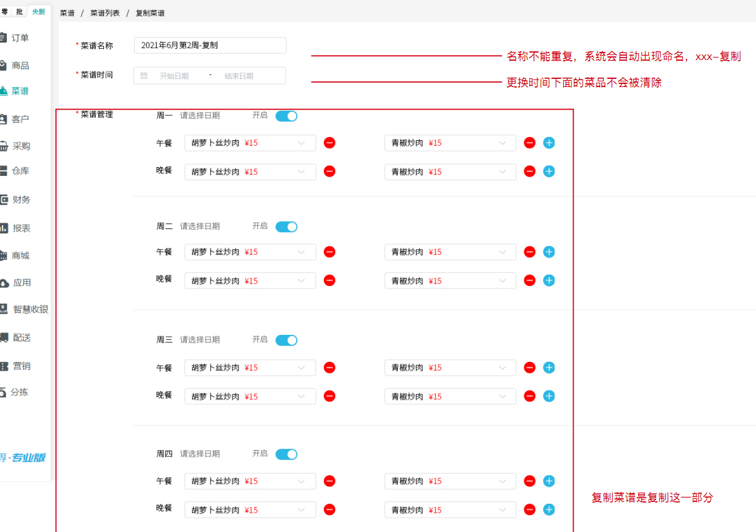Open 周二 午餐 胡萝卜丝炒肉 dropdown
The image size is (756, 532).
tap(250, 252)
